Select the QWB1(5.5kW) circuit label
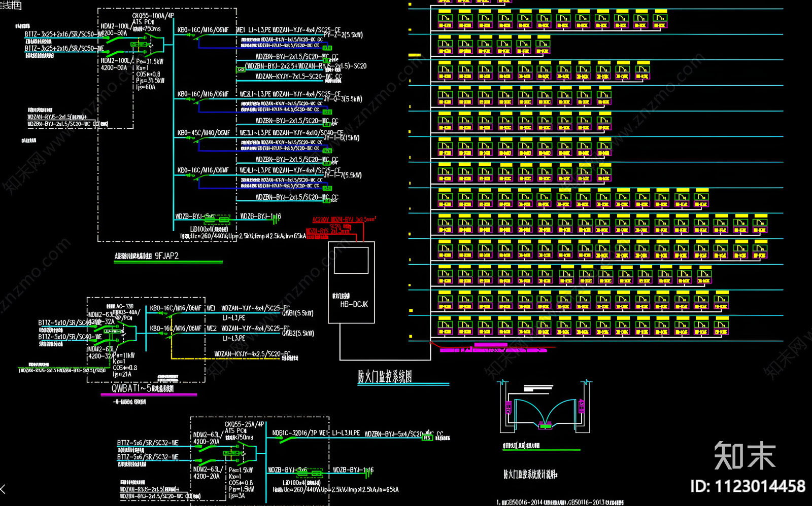This screenshot has height=506, width=812. click(x=298, y=313)
